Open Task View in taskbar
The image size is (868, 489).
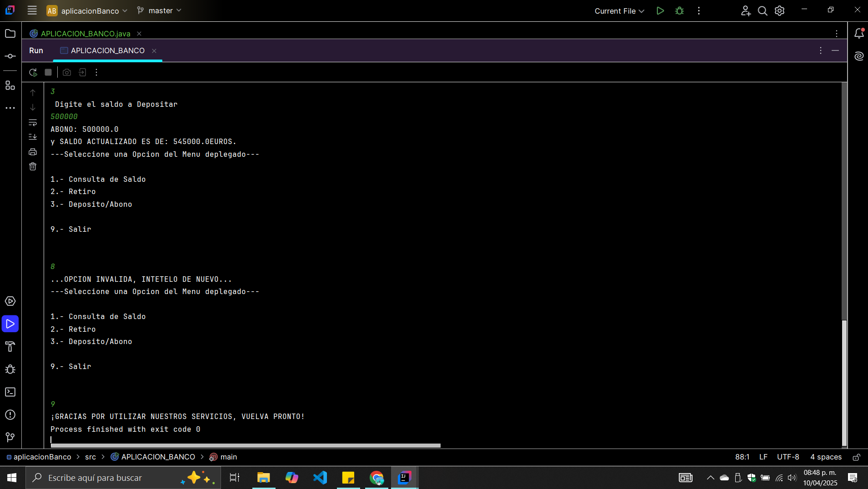point(235,478)
